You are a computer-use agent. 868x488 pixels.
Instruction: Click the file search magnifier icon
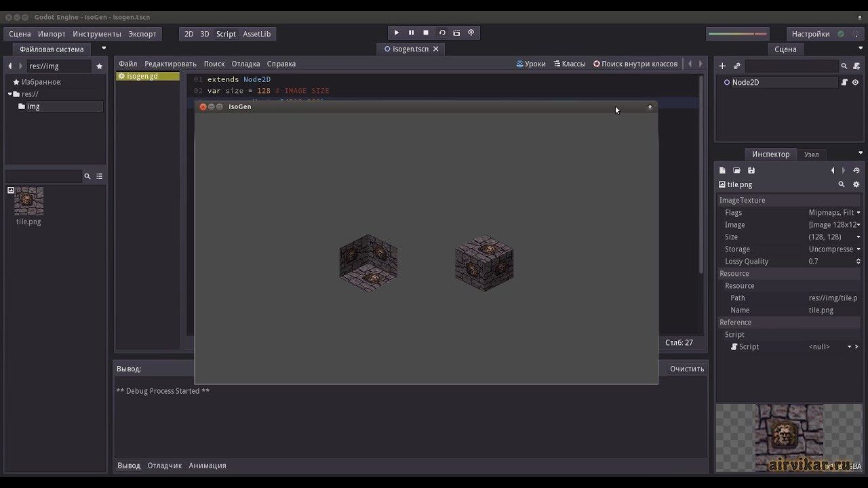click(87, 176)
